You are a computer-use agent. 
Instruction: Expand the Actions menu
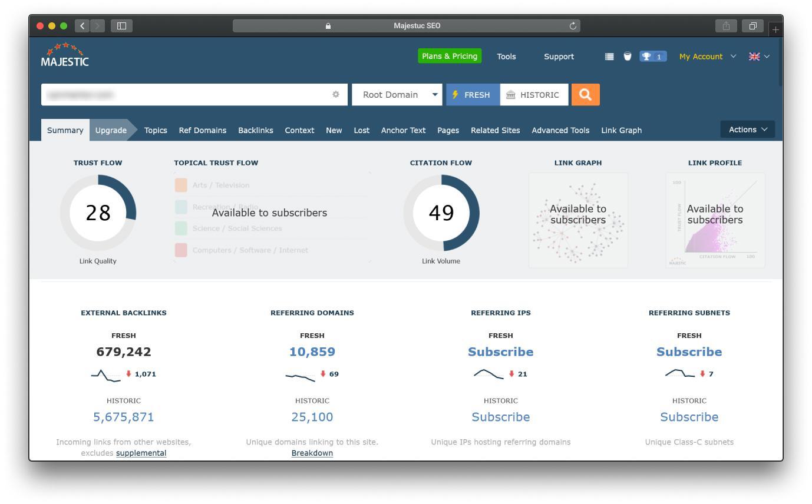point(748,130)
